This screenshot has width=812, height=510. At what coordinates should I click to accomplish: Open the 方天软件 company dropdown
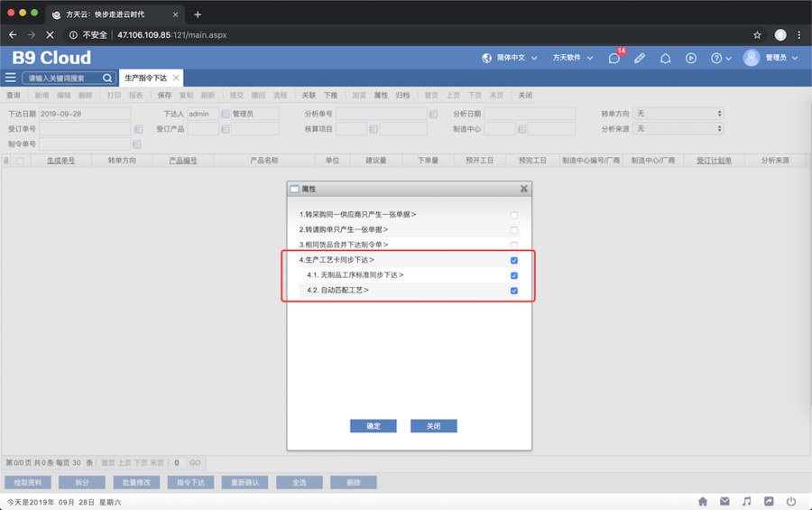pos(572,58)
